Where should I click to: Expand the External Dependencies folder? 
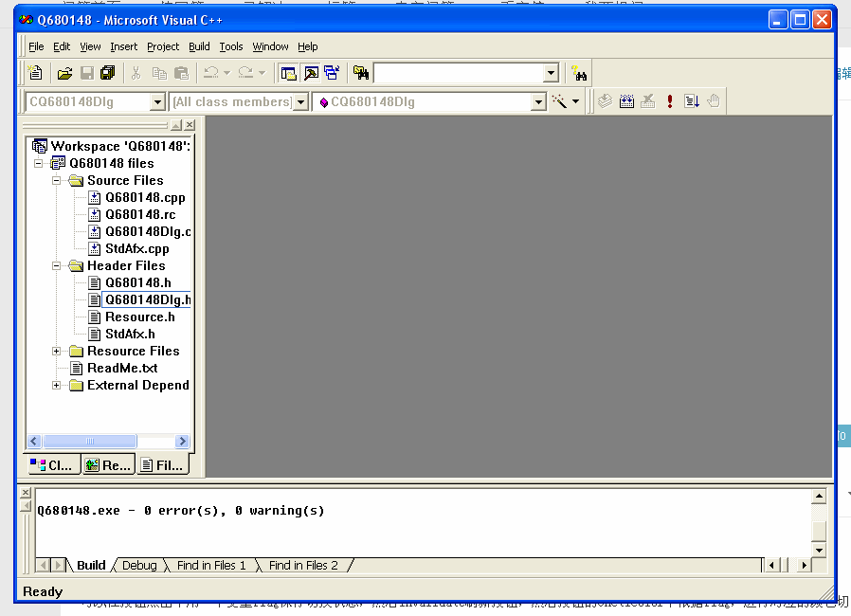pyautogui.click(x=57, y=386)
